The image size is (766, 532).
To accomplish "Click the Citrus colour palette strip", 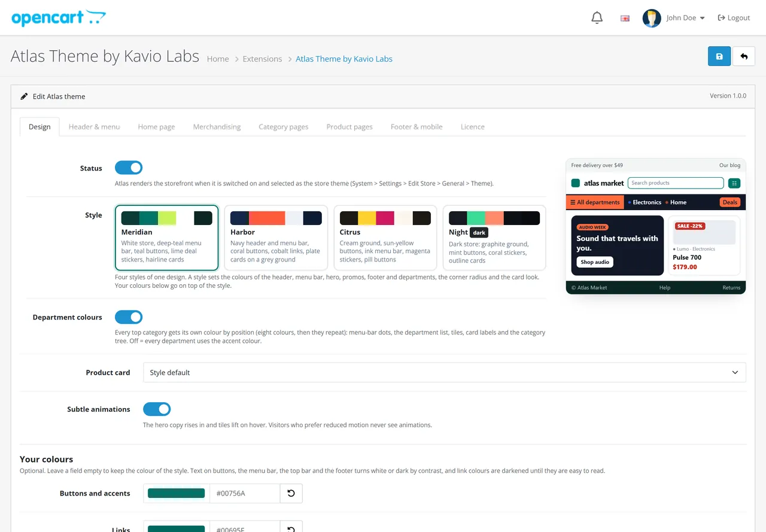I will pos(385,218).
